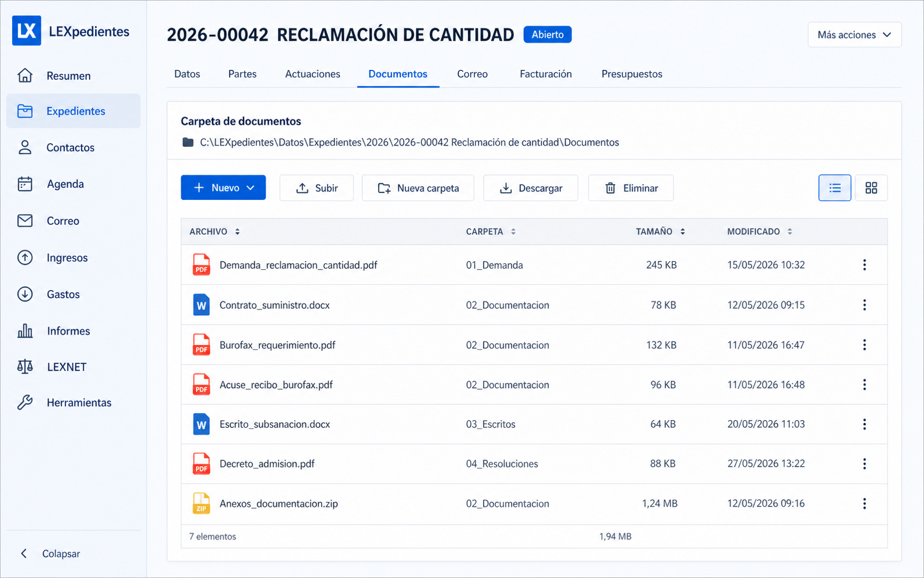Select file name Anexos_documentacion.zip
This screenshot has height=578, width=924.
pos(278,503)
